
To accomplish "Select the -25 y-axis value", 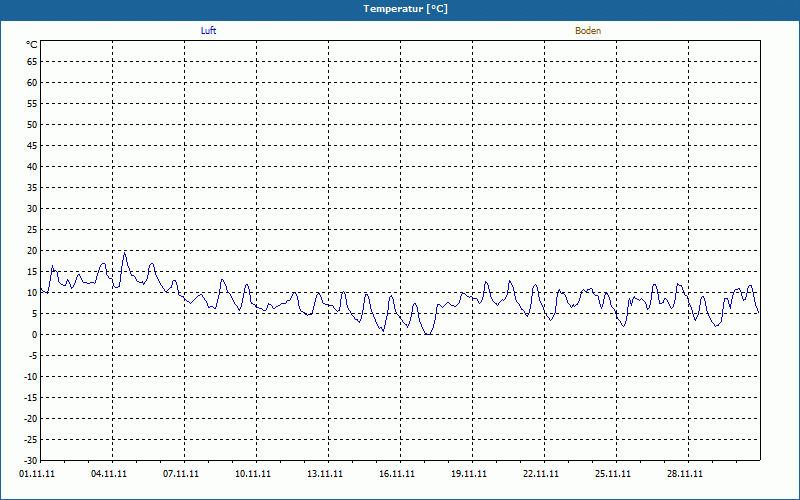I will click(31, 439).
